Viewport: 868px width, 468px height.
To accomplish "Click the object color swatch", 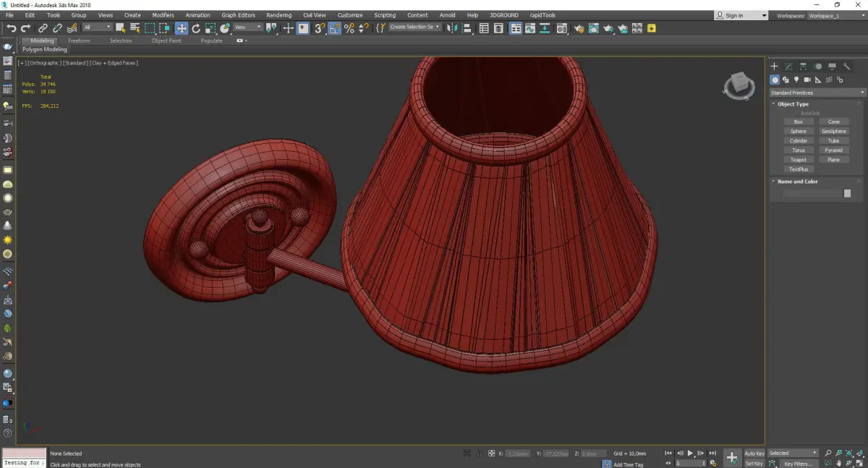I will [x=847, y=193].
